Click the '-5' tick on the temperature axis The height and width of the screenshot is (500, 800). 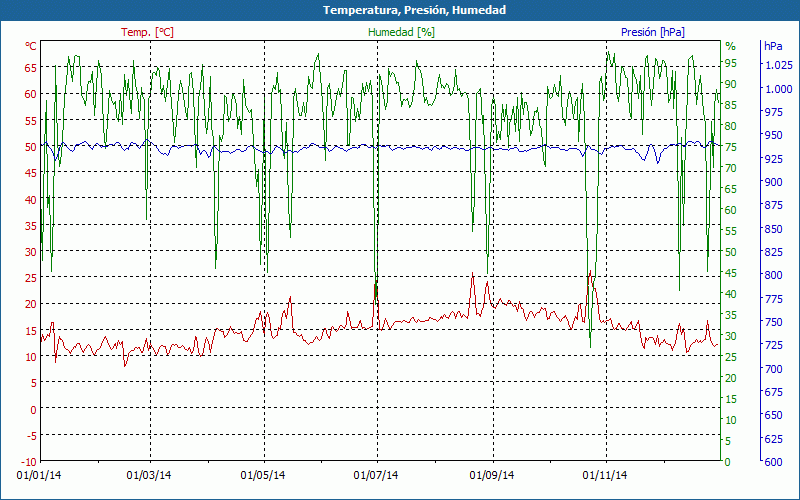(x=32, y=436)
